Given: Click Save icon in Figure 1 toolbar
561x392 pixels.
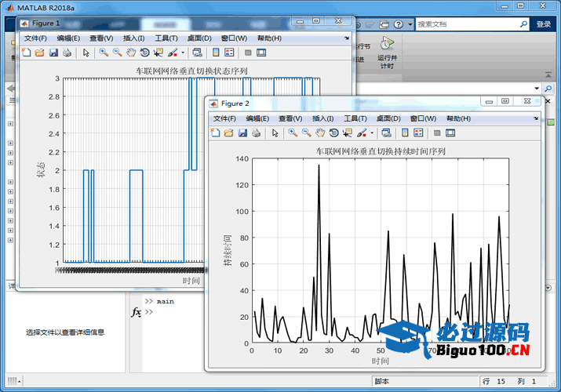Looking at the screenshot, I should click(x=53, y=53).
